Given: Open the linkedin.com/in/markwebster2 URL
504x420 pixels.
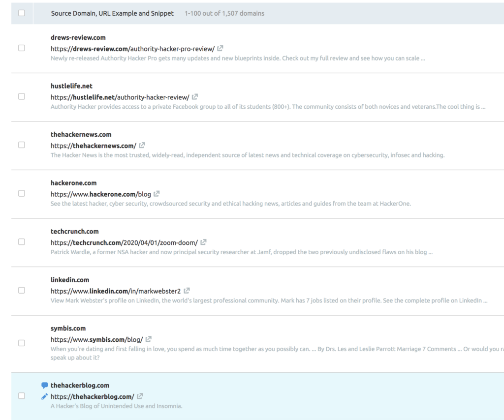Looking at the screenshot, I should point(116,291).
